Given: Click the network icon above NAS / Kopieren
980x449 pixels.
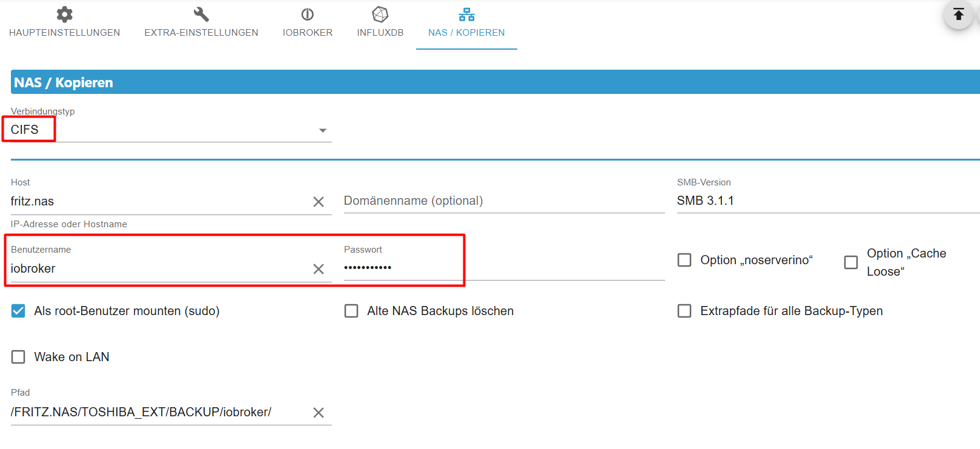Looking at the screenshot, I should [466, 15].
